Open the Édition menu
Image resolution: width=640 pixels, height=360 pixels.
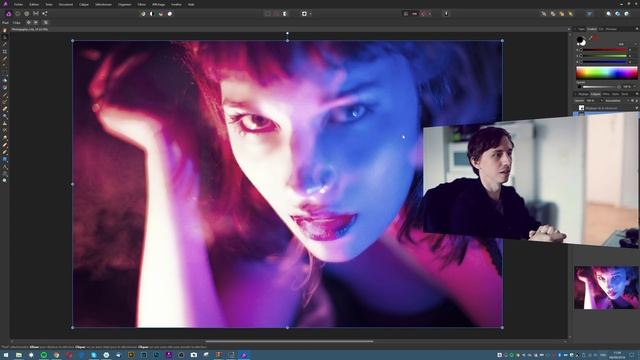coord(34,4)
